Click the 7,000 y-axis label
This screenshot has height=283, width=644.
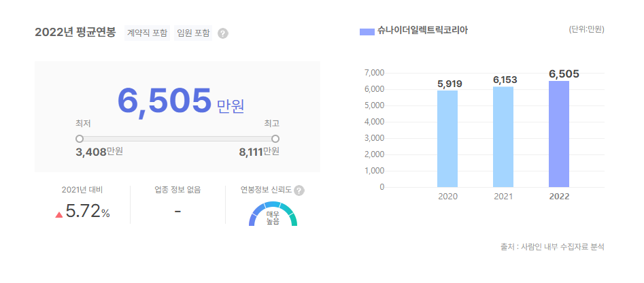click(374, 73)
